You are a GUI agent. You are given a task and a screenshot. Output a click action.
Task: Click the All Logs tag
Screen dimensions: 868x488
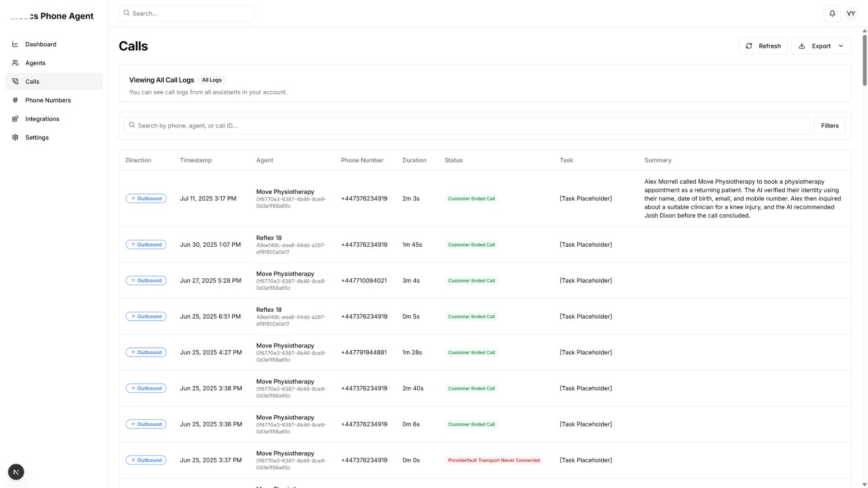pos(212,80)
